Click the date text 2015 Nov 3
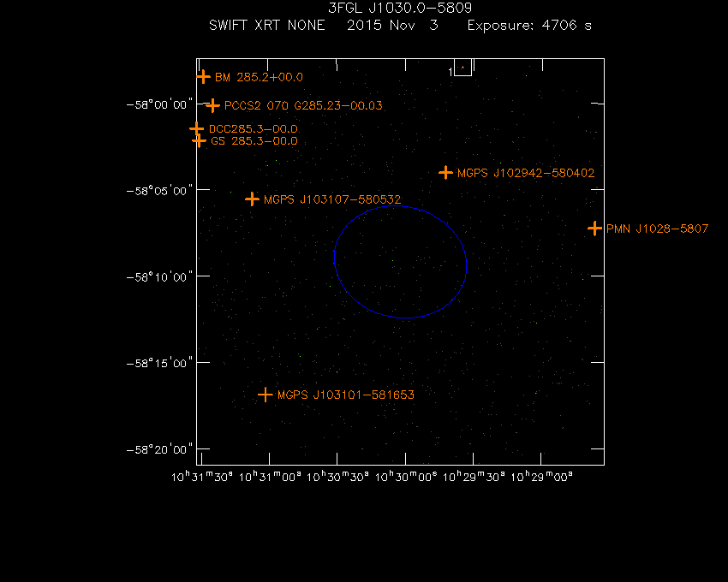This screenshot has height=582, width=728. click(x=392, y=25)
